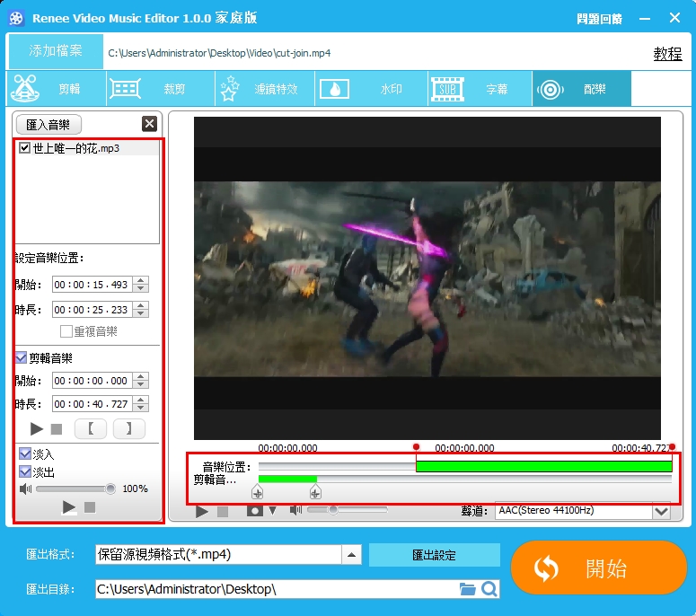Decrease the trim music start time

141,384
